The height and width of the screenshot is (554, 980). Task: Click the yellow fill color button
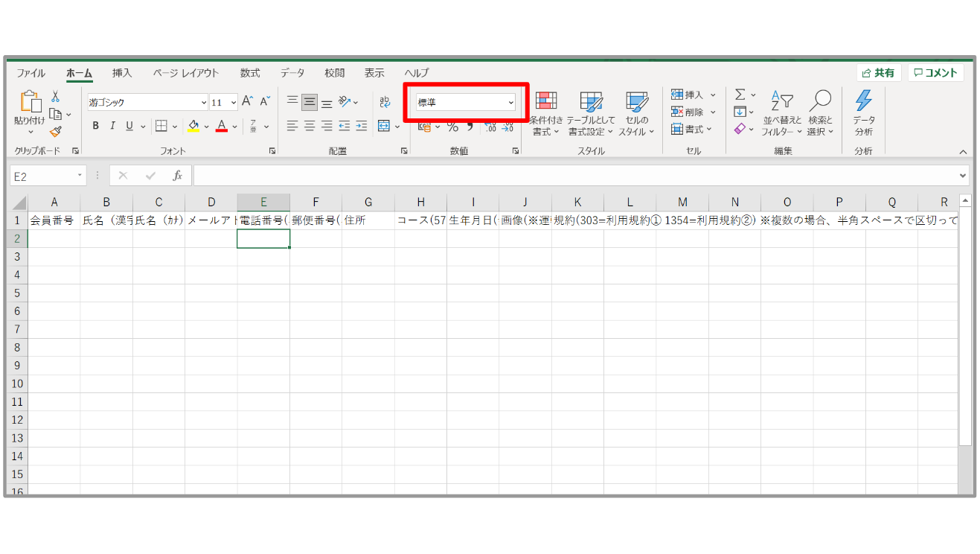(193, 127)
